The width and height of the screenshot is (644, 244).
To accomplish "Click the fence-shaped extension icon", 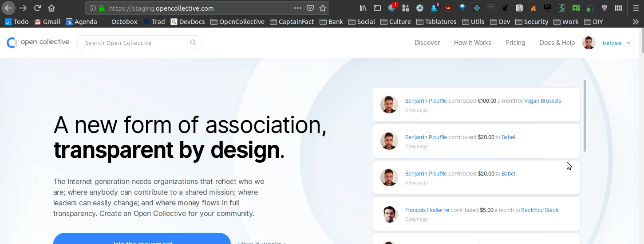I will click(x=619, y=8).
